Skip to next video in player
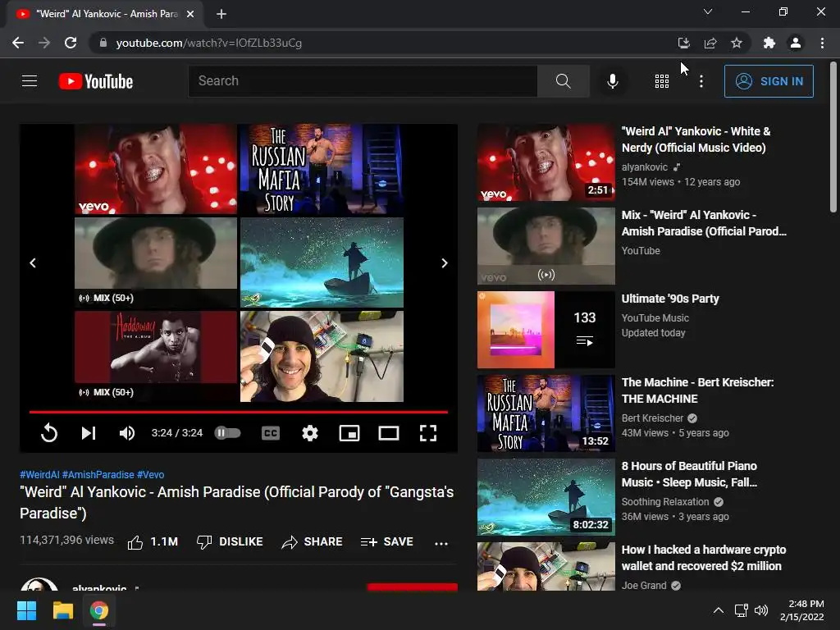Viewport: 840px width, 630px height. (89, 433)
